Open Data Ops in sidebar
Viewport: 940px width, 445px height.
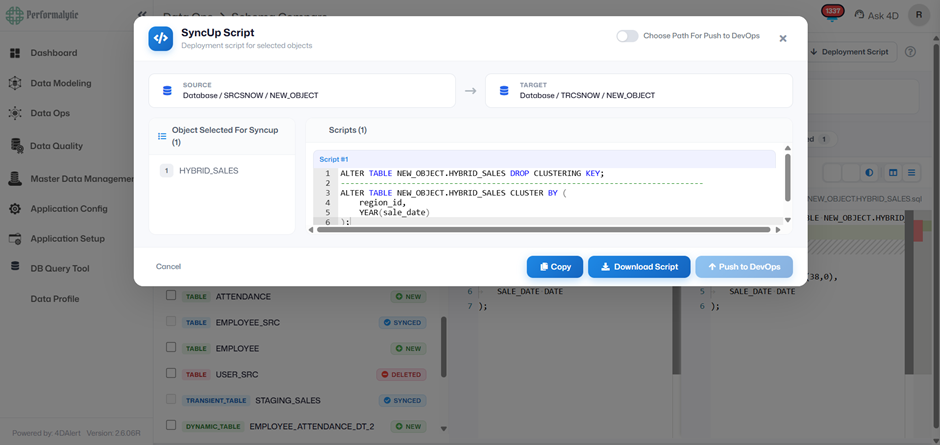[x=50, y=113]
